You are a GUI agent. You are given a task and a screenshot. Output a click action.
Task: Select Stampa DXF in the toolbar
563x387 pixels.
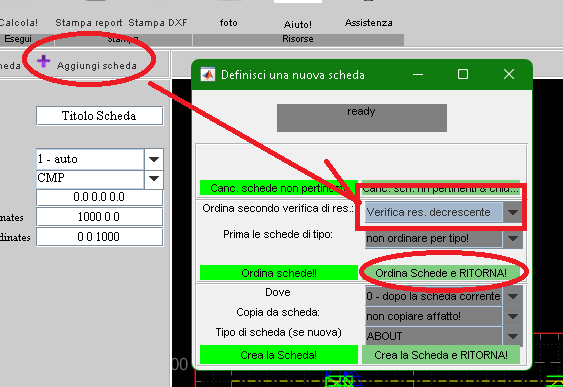click(x=158, y=23)
